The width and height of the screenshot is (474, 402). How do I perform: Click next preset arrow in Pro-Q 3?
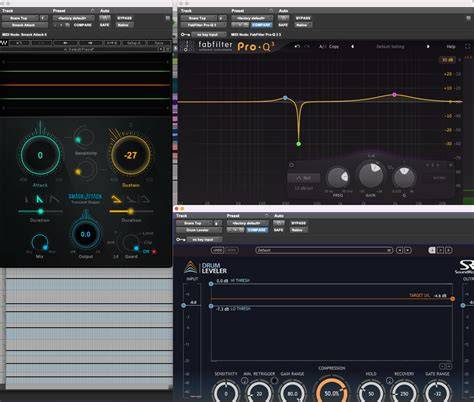[428, 46]
